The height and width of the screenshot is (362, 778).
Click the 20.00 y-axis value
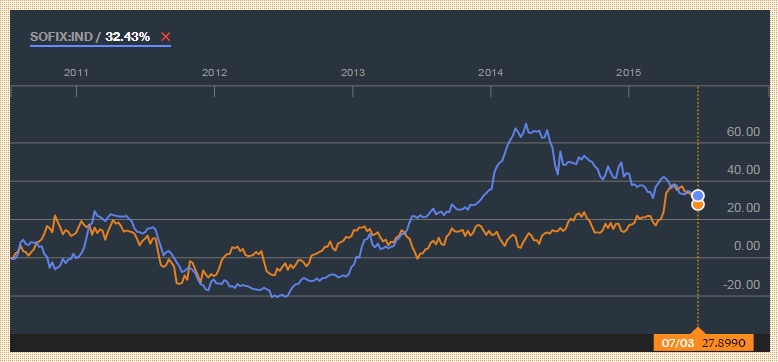743,208
